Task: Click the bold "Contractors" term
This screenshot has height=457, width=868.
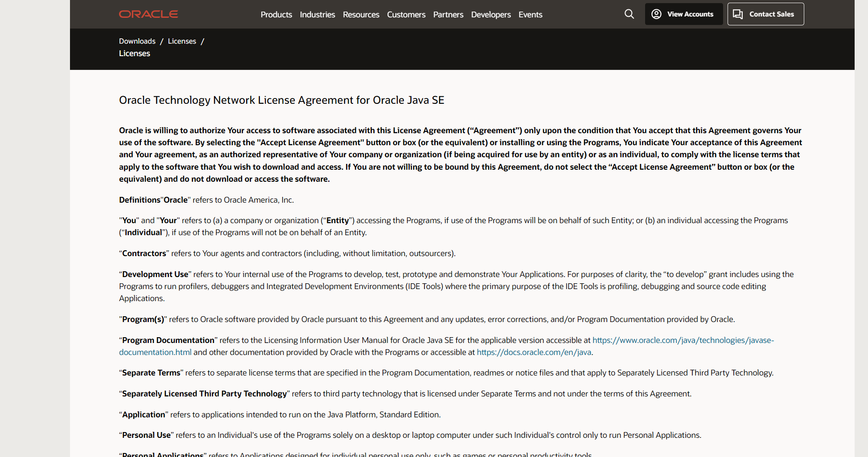Action: coord(144,253)
